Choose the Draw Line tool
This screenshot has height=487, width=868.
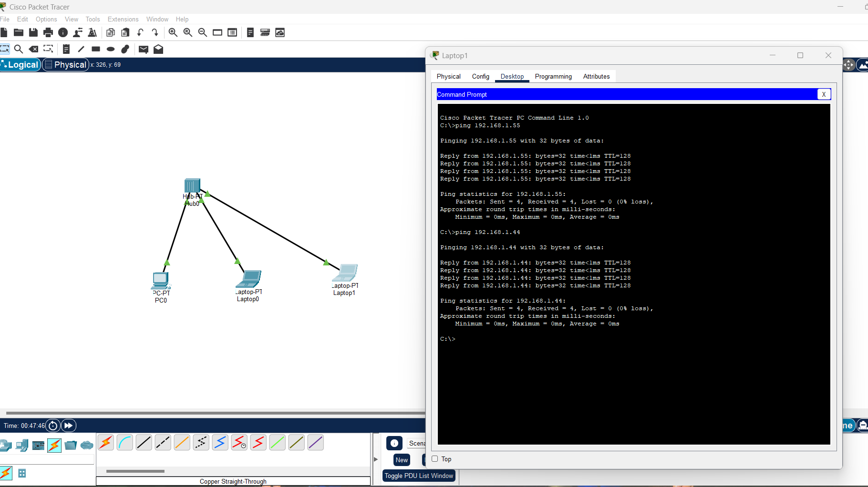click(x=81, y=49)
